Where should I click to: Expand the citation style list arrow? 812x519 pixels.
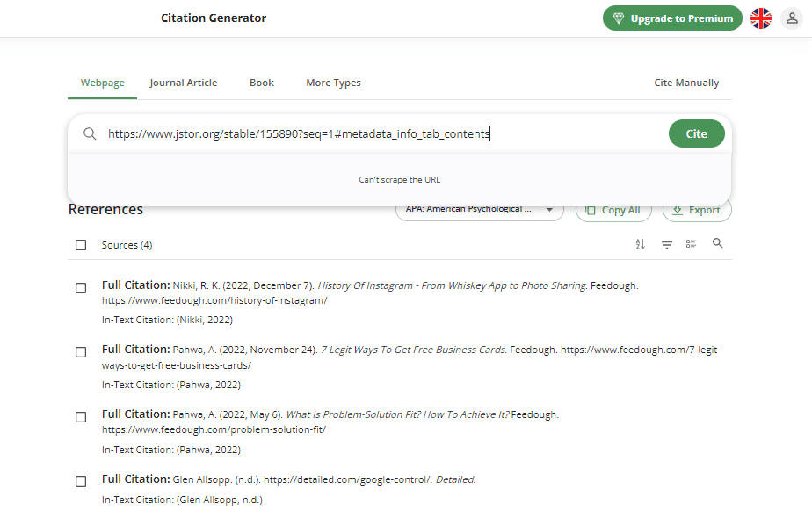549,209
